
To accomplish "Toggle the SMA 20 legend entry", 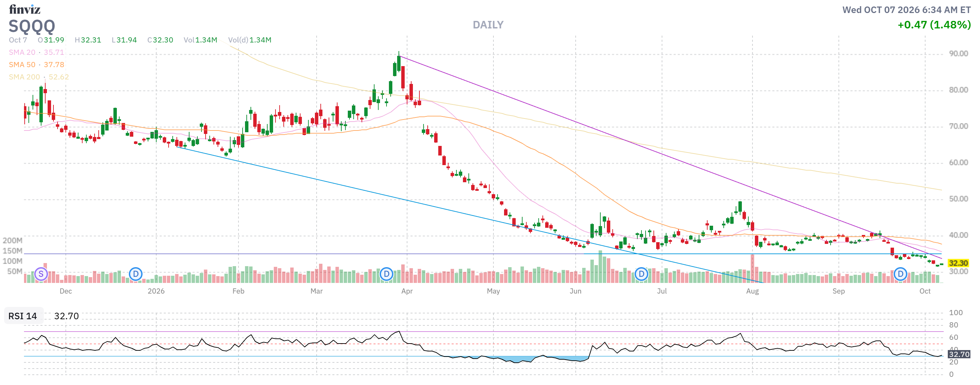I will pyautogui.click(x=37, y=52).
